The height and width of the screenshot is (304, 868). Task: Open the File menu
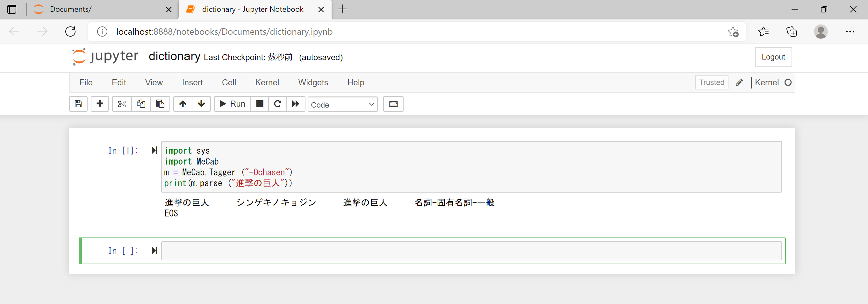coord(86,82)
